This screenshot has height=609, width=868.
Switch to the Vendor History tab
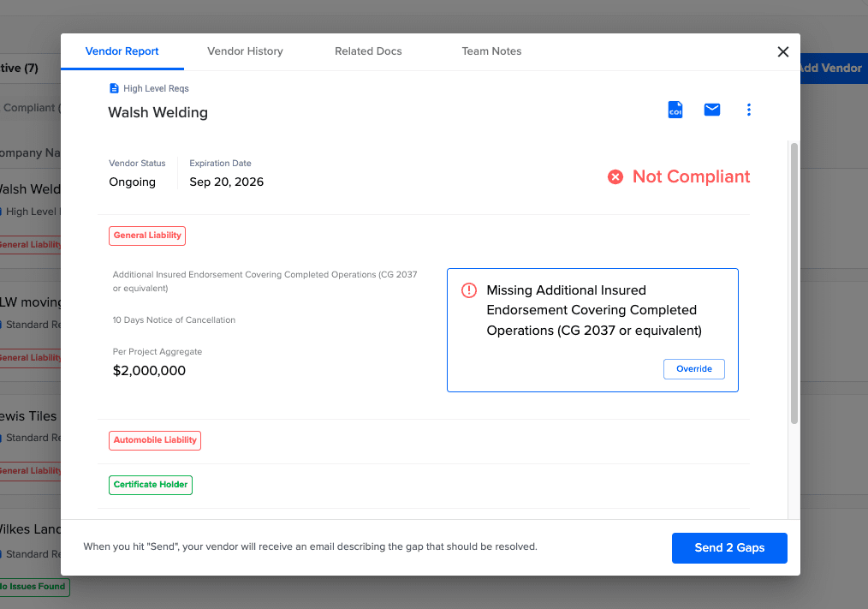tap(245, 51)
